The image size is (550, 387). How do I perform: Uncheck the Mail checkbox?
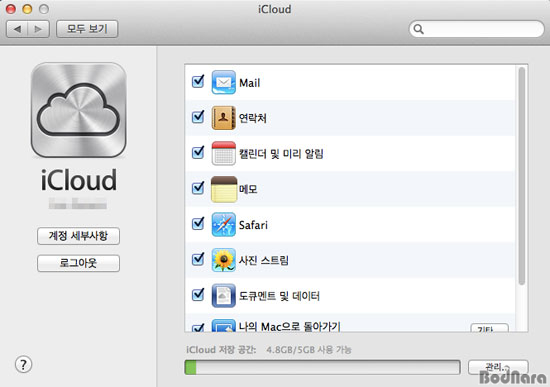198,82
